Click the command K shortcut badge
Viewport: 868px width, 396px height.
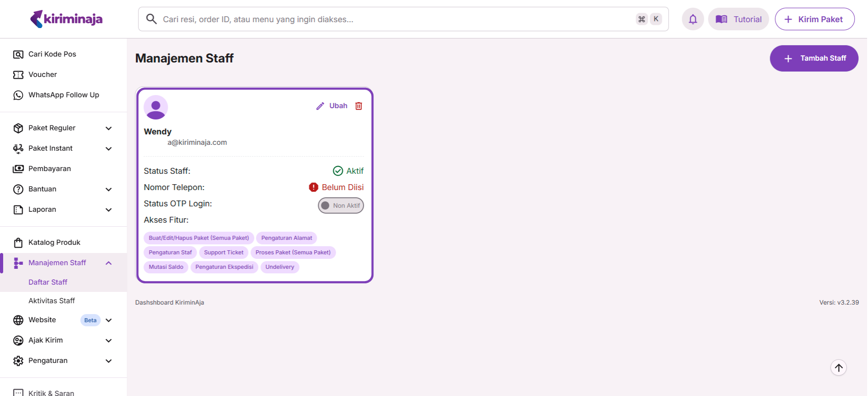[649, 19]
